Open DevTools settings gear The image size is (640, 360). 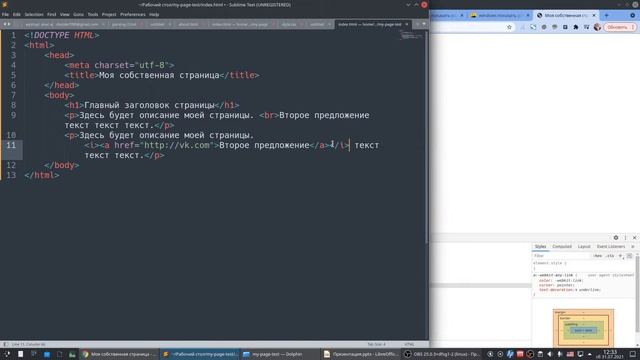[x=616, y=238]
